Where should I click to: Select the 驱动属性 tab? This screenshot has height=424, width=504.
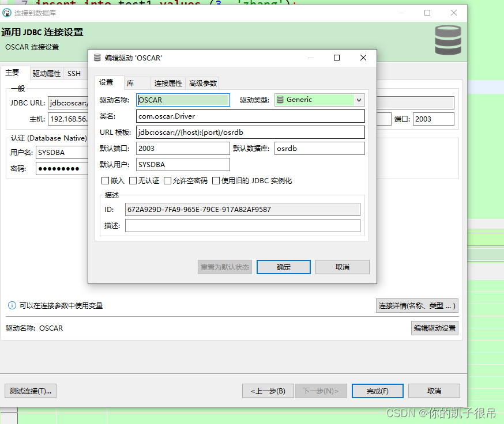(48, 73)
